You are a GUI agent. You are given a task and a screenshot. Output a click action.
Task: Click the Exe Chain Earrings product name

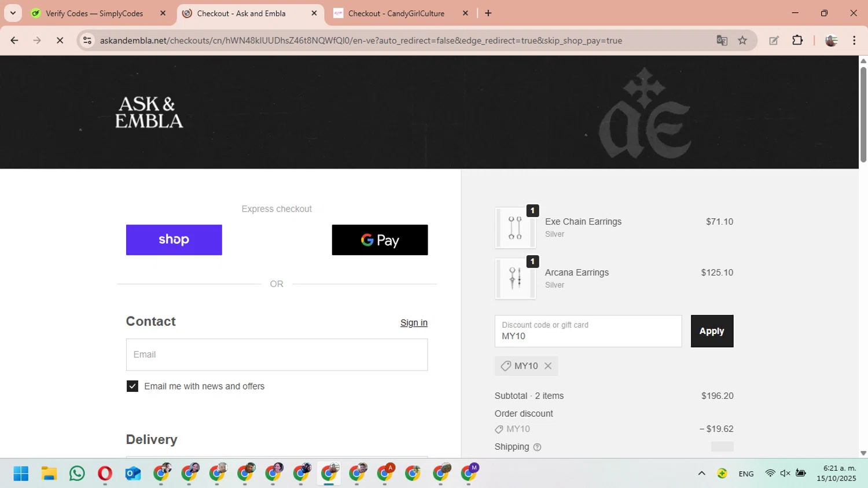(x=583, y=222)
